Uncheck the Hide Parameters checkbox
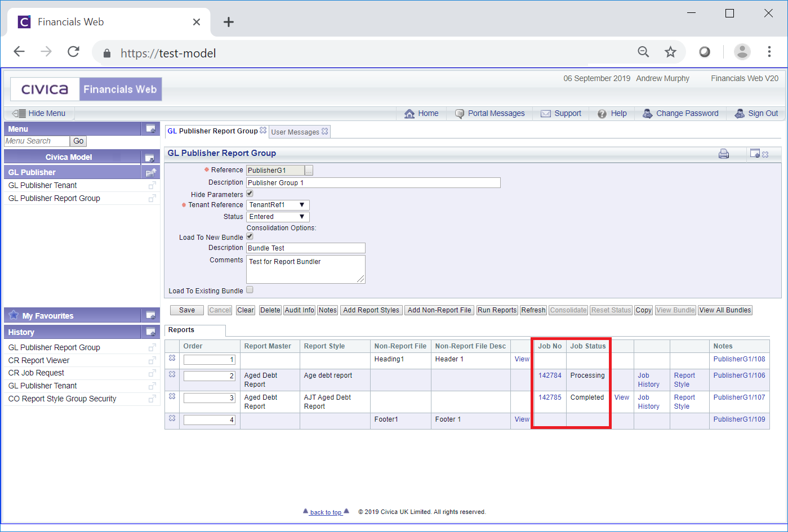The width and height of the screenshot is (788, 532). pos(250,194)
